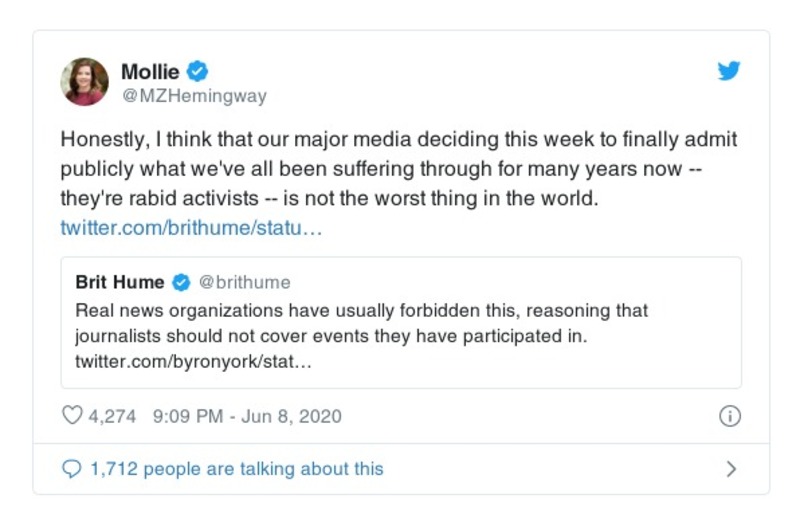Viewport: 800px width, 526px height.
Task: Click the main tweet text by Mollie
Action: point(398,169)
